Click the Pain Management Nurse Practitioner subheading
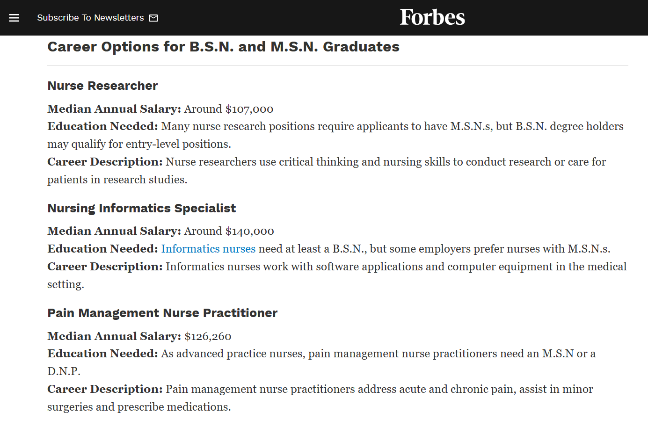The width and height of the screenshot is (648, 427). 162,313
